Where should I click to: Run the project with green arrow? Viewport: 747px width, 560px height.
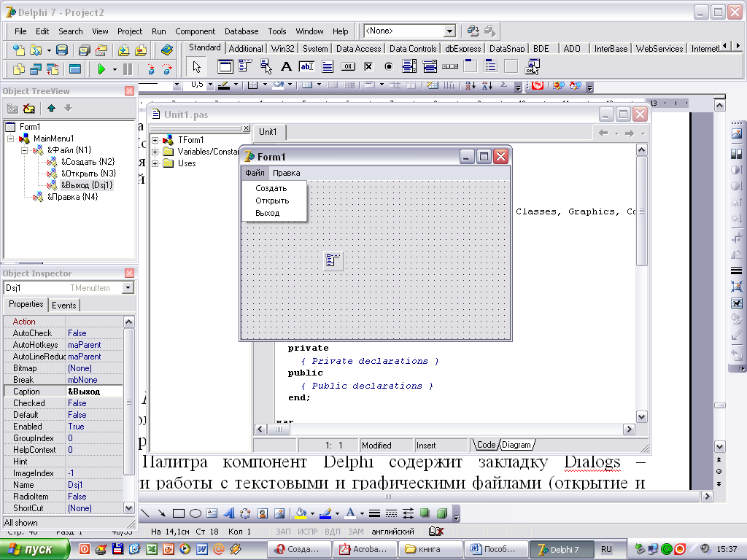coord(101,69)
